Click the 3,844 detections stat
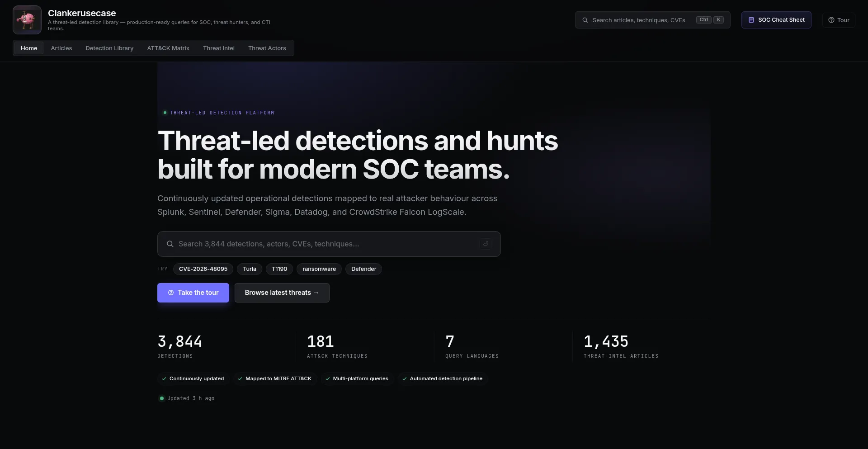 coord(180,346)
